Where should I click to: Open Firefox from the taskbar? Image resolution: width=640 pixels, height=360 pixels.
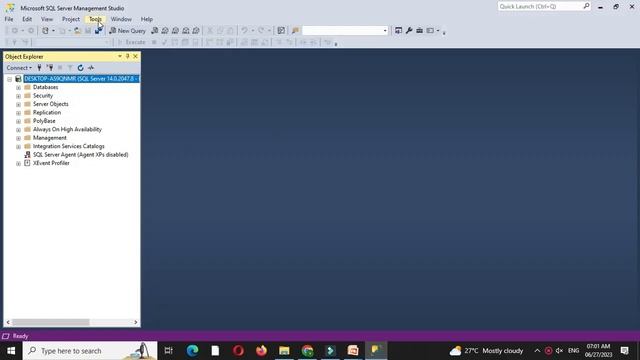(261, 351)
